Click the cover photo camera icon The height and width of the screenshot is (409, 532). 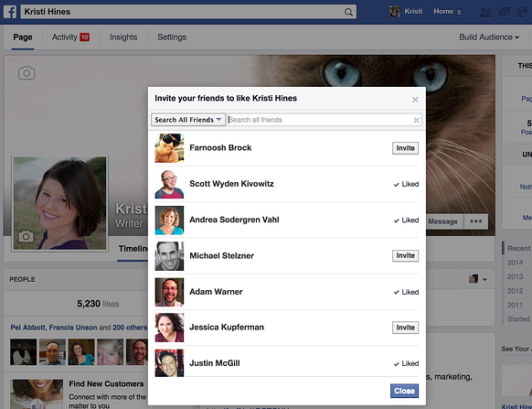[x=27, y=73]
